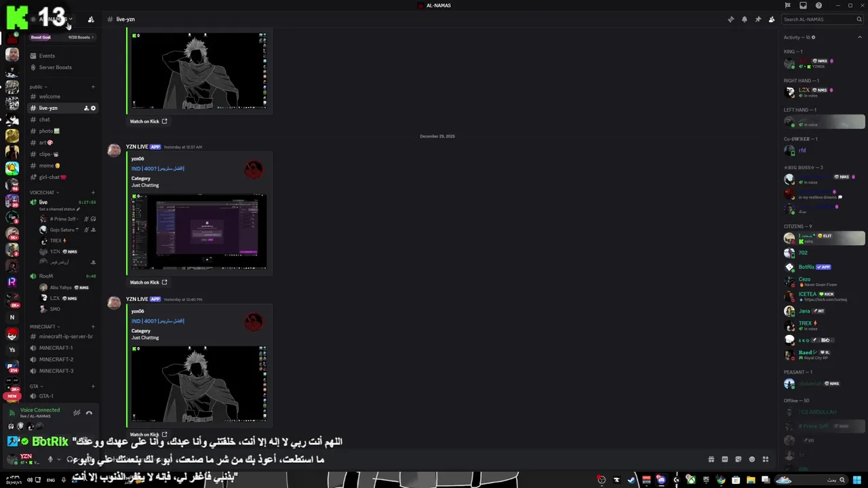Image resolution: width=868 pixels, height=488 pixels.
Task: Open the quests flag icon in title bar
Action: tap(787, 5)
